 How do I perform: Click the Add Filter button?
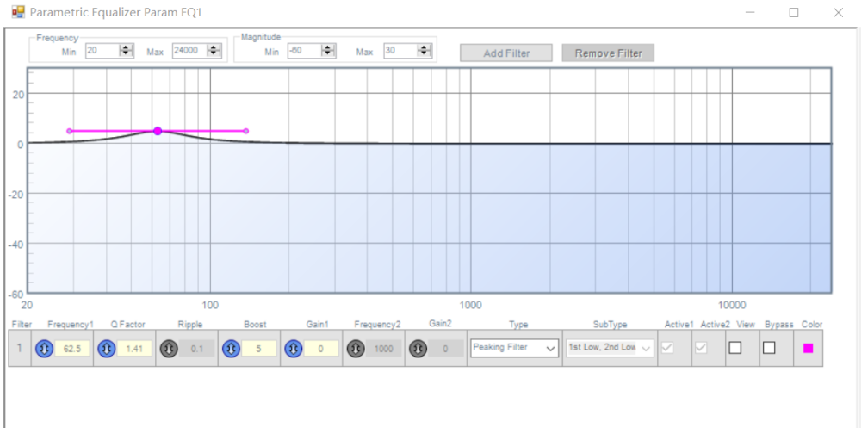click(x=506, y=53)
